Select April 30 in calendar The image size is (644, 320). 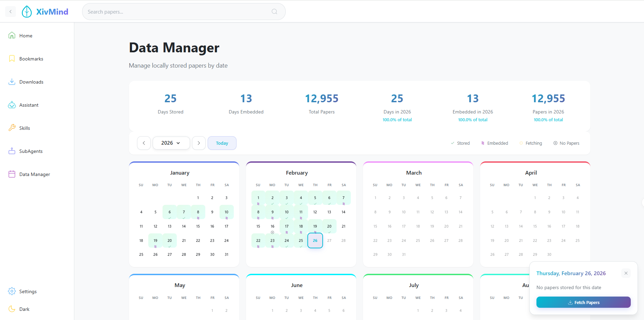[549, 254]
